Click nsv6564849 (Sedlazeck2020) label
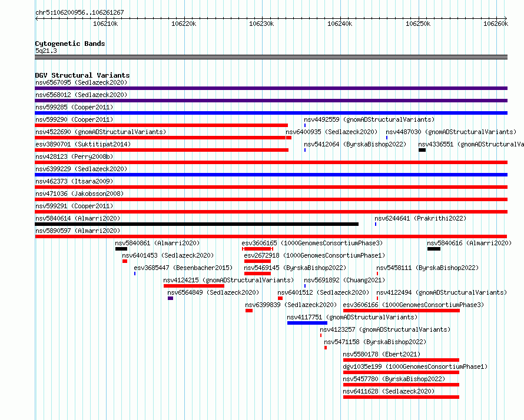This screenshot has height=420, width=524. coord(213,292)
